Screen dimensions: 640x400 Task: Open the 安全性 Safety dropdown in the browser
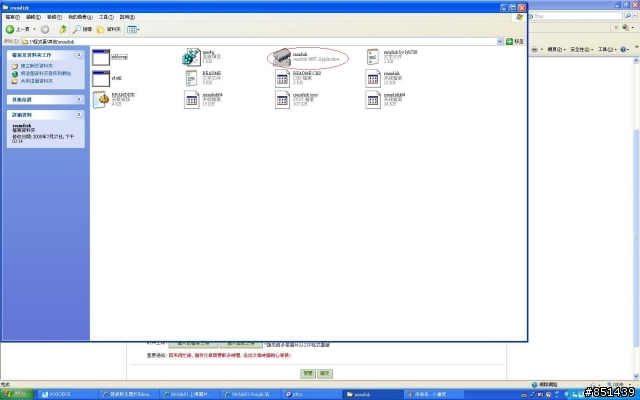coord(582,49)
